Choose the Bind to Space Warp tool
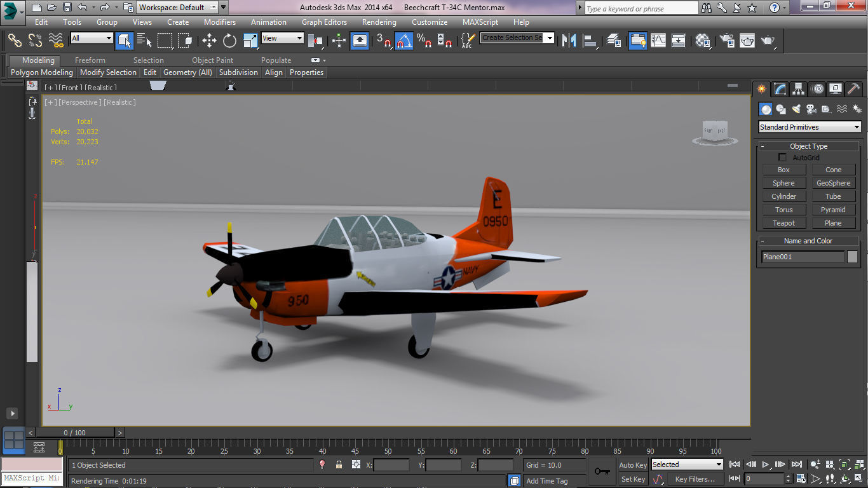This screenshot has width=868, height=488. coord(57,41)
